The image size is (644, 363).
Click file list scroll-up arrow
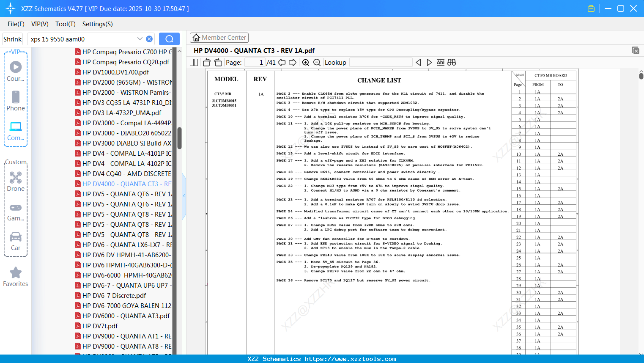[179, 51]
